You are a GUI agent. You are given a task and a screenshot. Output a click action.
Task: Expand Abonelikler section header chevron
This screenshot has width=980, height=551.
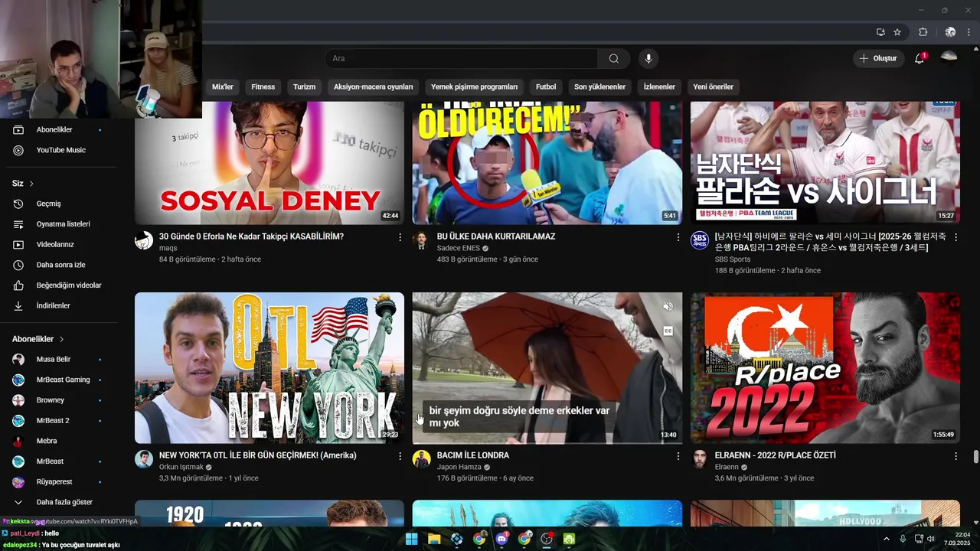click(x=61, y=339)
